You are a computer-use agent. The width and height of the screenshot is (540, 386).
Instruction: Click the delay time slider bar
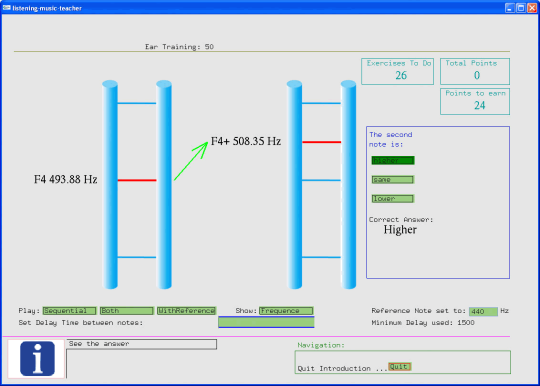[266, 322]
